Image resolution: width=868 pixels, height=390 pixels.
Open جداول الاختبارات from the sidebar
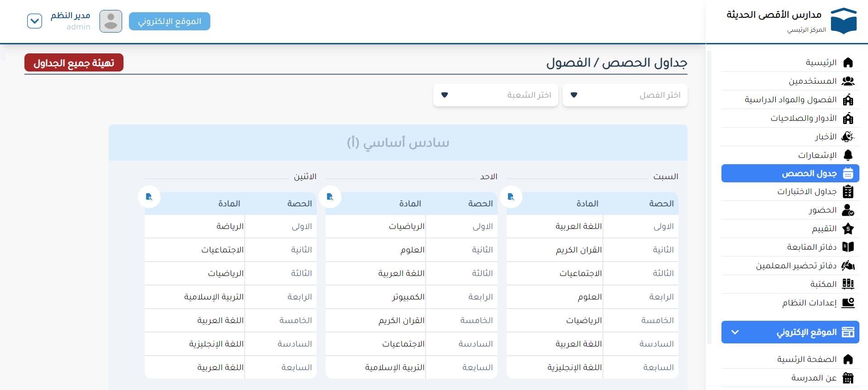807,192
